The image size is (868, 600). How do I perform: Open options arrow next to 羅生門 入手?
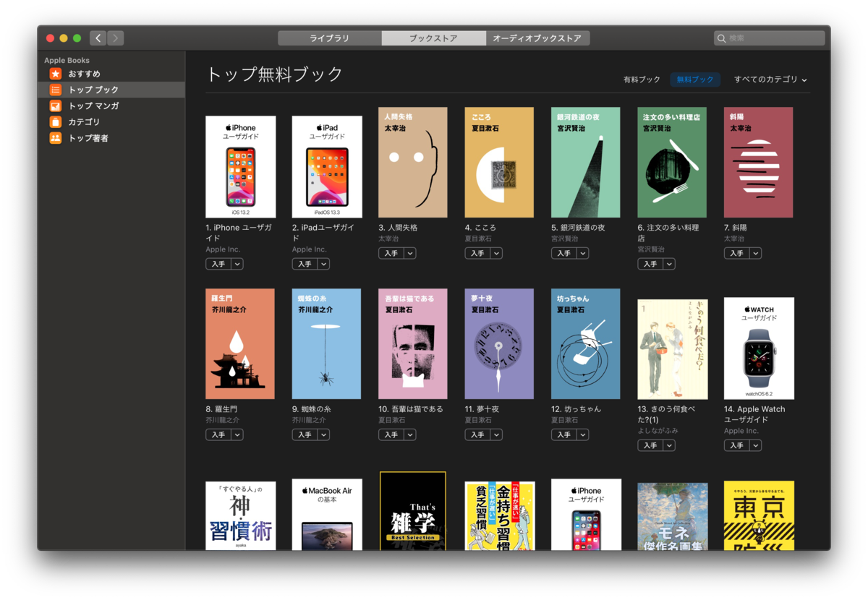[237, 434]
